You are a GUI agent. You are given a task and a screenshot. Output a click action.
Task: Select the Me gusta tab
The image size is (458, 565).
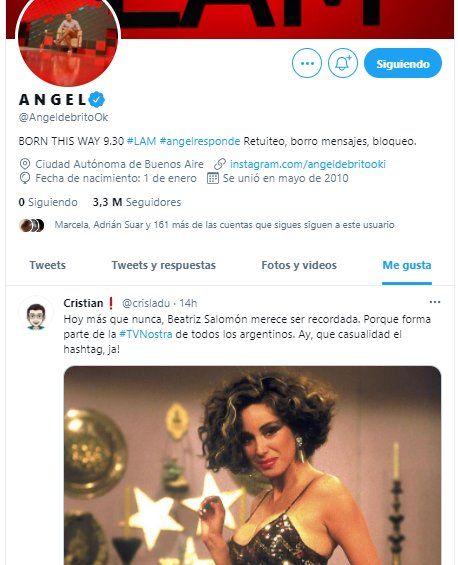coord(407,265)
